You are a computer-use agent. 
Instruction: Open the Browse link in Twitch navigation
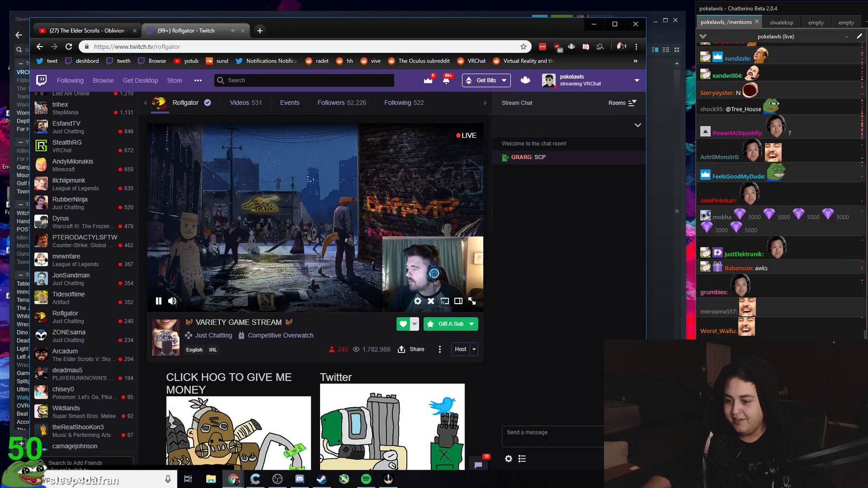point(103,80)
